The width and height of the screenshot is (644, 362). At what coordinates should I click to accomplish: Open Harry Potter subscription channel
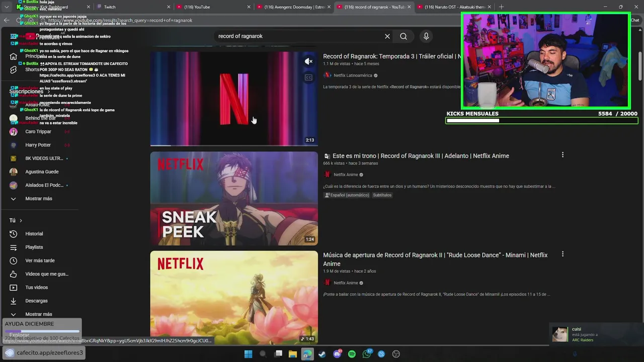click(x=38, y=145)
